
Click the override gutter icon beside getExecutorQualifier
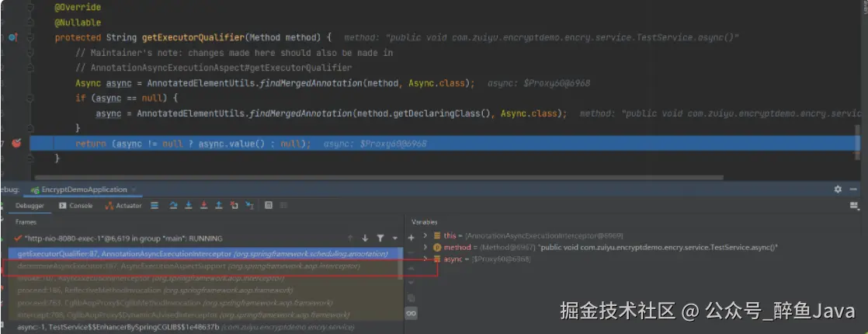click(x=14, y=37)
